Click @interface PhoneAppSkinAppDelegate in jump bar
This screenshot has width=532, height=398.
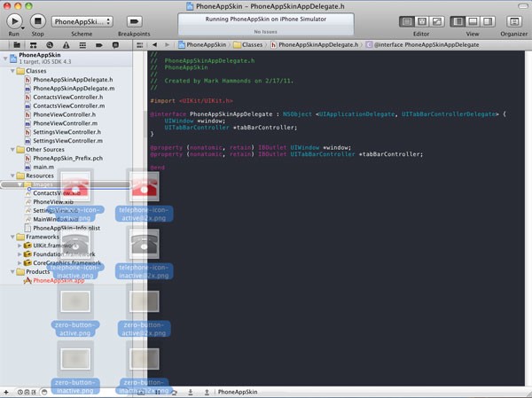422,45
